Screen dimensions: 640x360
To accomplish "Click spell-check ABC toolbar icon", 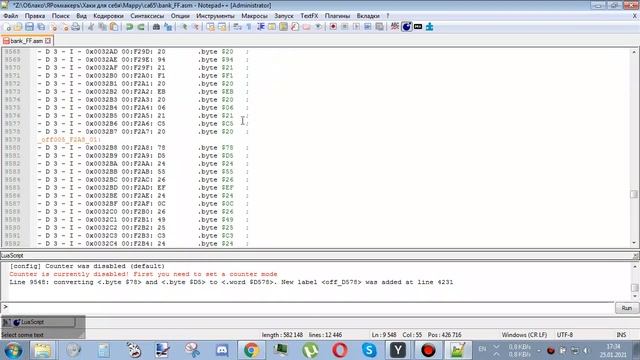I will click(394, 27).
